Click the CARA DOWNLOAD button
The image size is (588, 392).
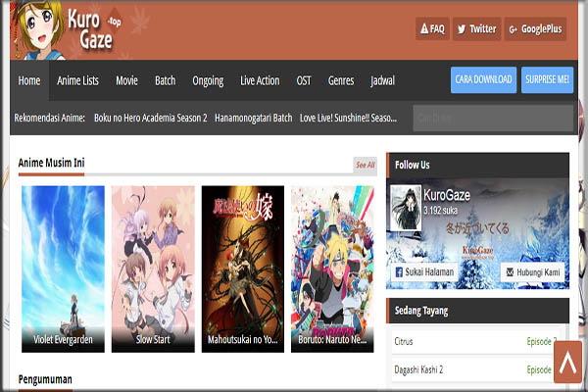pos(483,79)
